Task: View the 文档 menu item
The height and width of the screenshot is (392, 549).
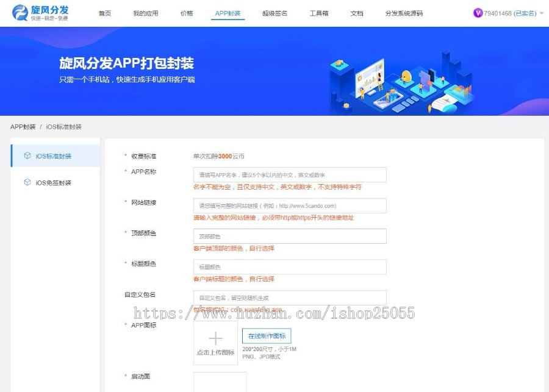Action: coord(356,12)
